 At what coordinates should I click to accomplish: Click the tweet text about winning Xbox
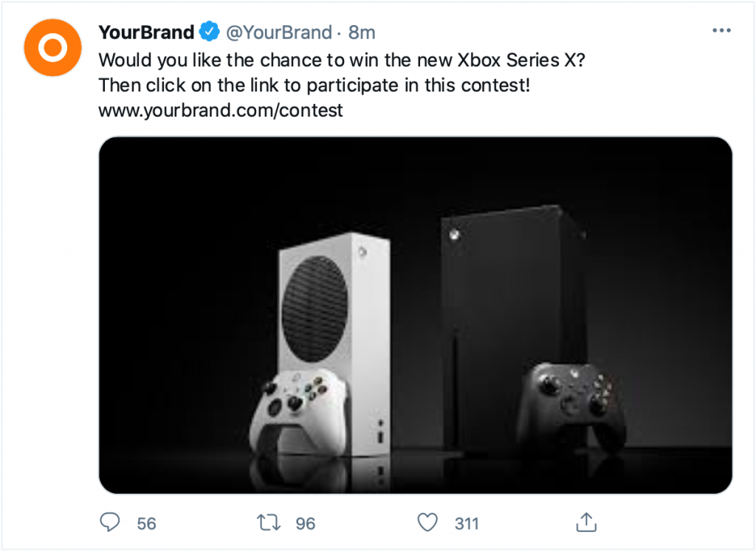pyautogui.click(x=340, y=60)
